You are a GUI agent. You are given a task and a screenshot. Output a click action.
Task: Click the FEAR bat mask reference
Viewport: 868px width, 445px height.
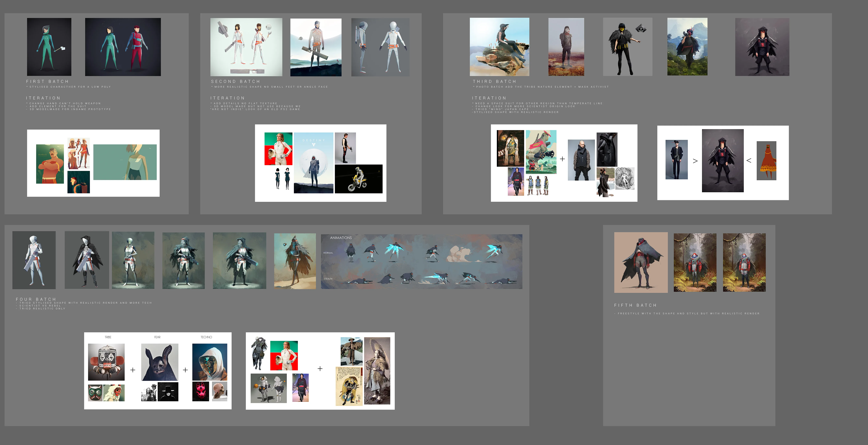[x=160, y=362]
